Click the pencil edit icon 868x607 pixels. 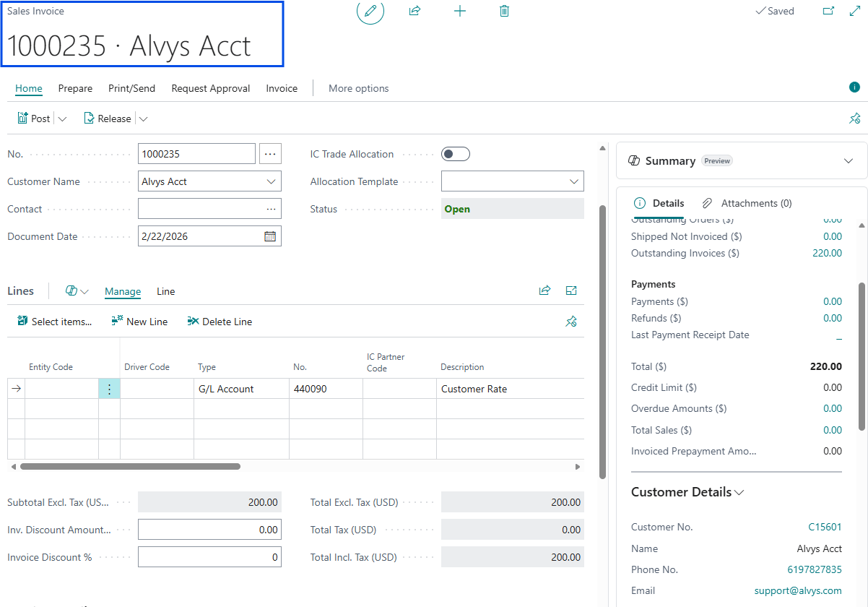point(370,11)
